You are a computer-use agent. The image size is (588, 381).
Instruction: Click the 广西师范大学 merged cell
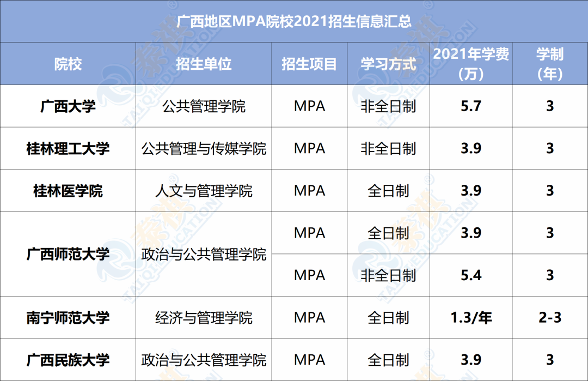pos(68,254)
